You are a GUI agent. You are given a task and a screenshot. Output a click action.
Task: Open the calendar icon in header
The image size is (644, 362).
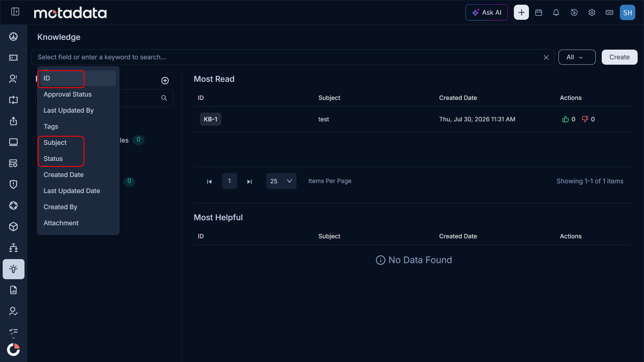(x=539, y=12)
